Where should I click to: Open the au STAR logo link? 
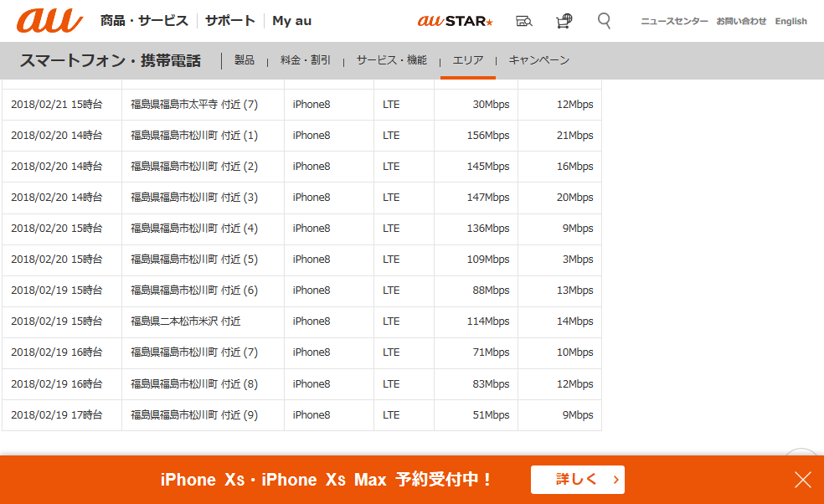coord(455,21)
